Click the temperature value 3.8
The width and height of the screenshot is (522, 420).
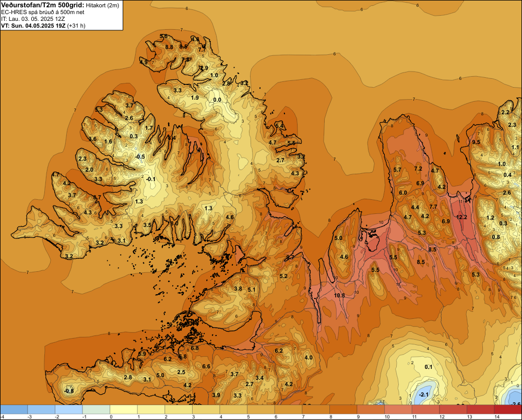238,289
